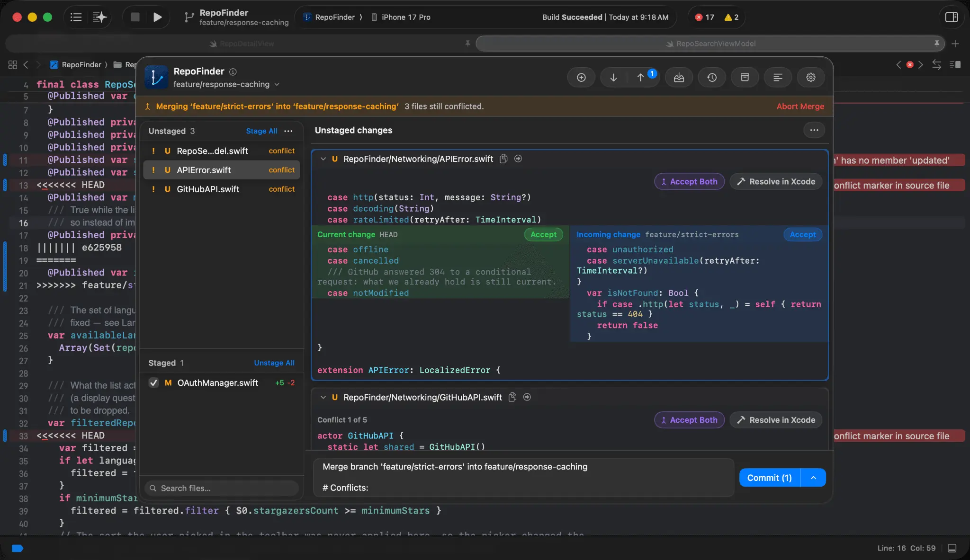This screenshot has height=560, width=970.
Task: Run the RepoFinder scheme
Action: coord(157,17)
